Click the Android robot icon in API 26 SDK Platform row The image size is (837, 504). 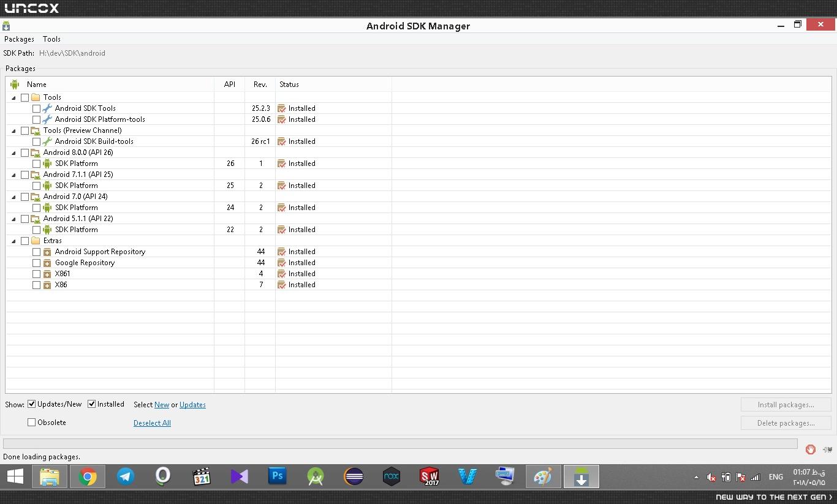(47, 164)
